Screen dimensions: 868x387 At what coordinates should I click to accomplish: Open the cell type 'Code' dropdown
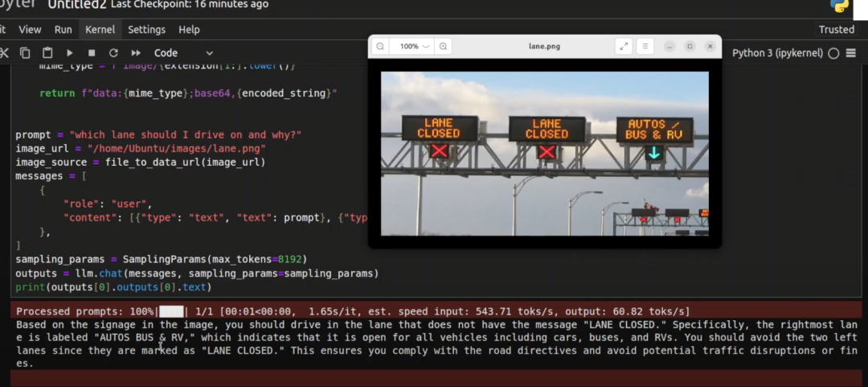[x=183, y=53]
